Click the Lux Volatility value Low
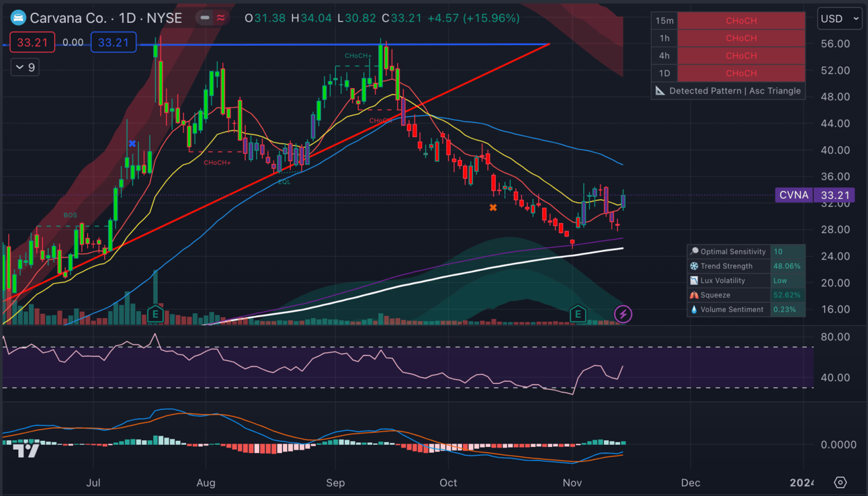The image size is (868, 496). (x=780, y=280)
